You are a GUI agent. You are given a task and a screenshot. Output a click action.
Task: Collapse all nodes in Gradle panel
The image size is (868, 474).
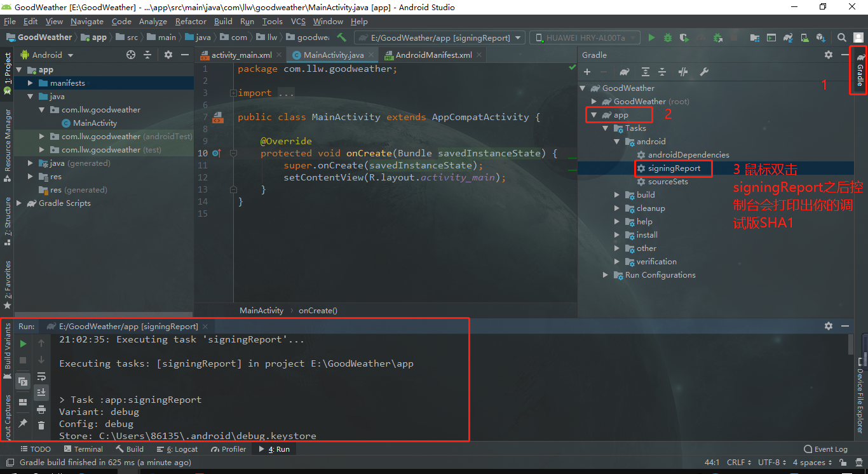coord(661,72)
